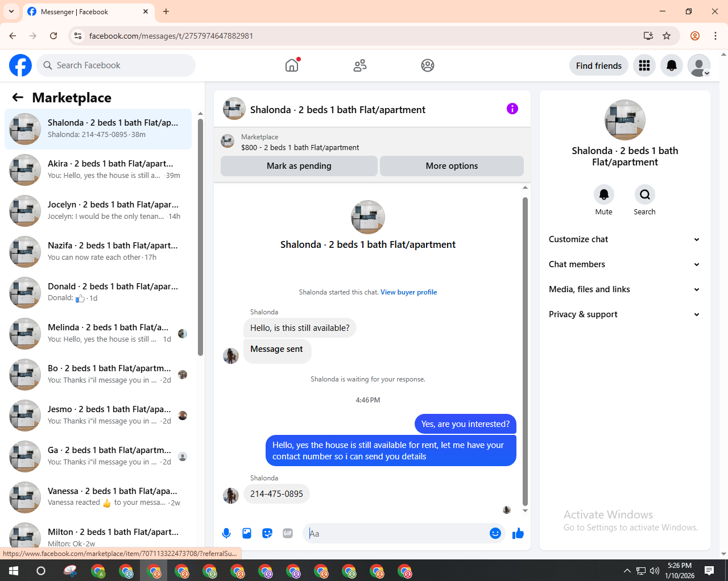Click the chat messages scrollbar
This screenshot has height=581, width=728.
(525, 351)
